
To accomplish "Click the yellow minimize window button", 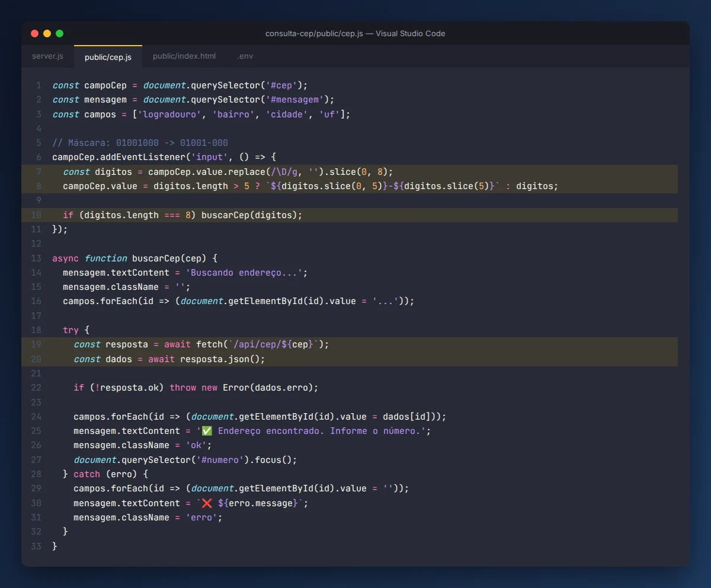I will click(x=47, y=34).
